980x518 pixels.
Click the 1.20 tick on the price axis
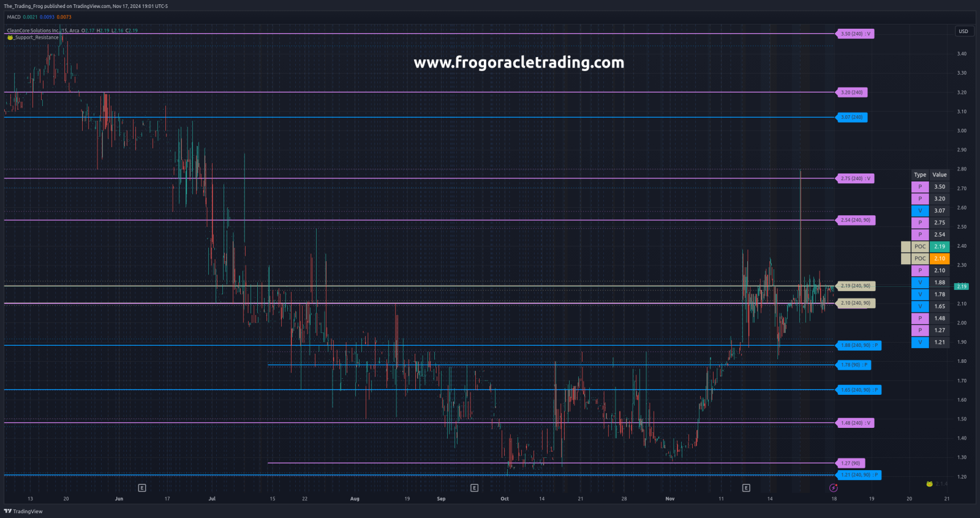click(x=962, y=477)
